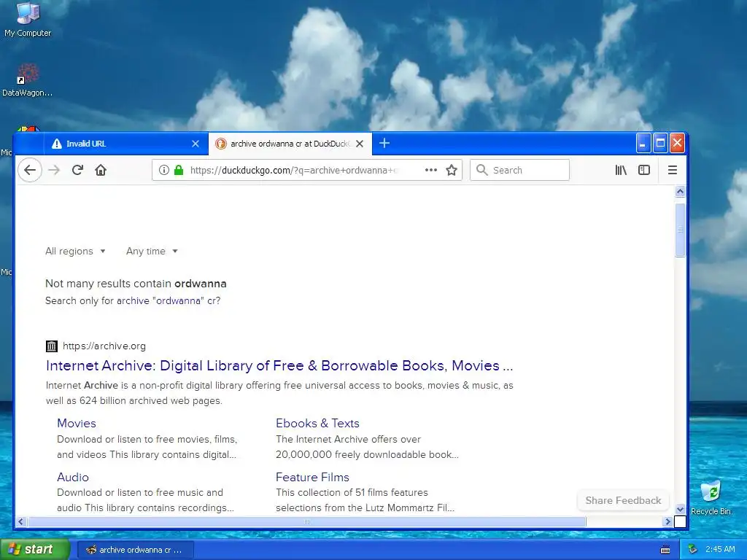Show site information via info icon
The height and width of the screenshot is (560, 747).
point(164,170)
